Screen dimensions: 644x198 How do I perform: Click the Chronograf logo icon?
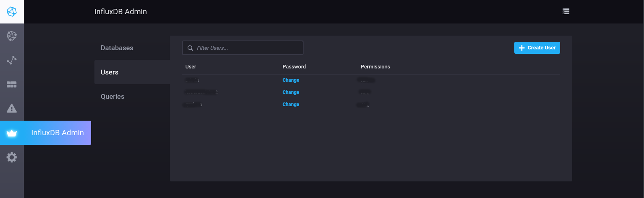pos(12,12)
